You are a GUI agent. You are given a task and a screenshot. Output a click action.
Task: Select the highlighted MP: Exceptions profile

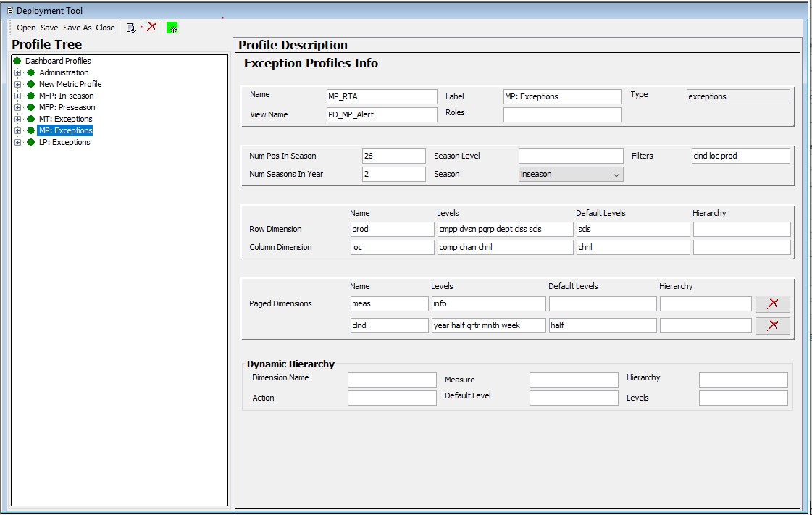pyautogui.click(x=65, y=130)
